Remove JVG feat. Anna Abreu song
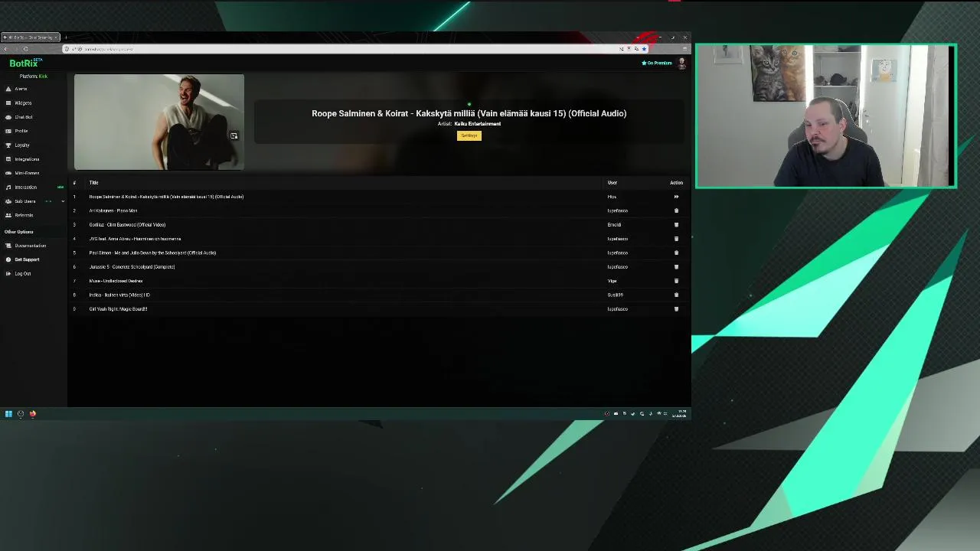This screenshot has width=980, height=551. (x=676, y=239)
